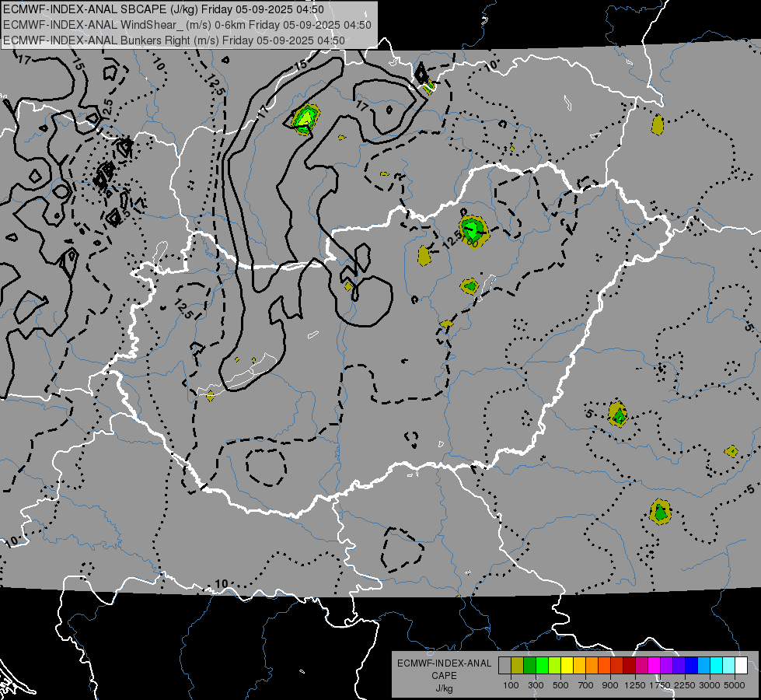Pick the lime yellow-green legend swatch
The height and width of the screenshot is (700, 761).
(555, 666)
